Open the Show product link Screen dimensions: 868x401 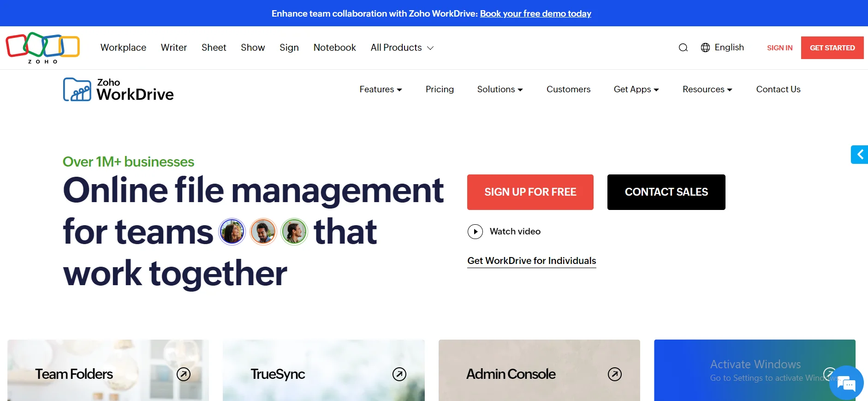pos(253,48)
